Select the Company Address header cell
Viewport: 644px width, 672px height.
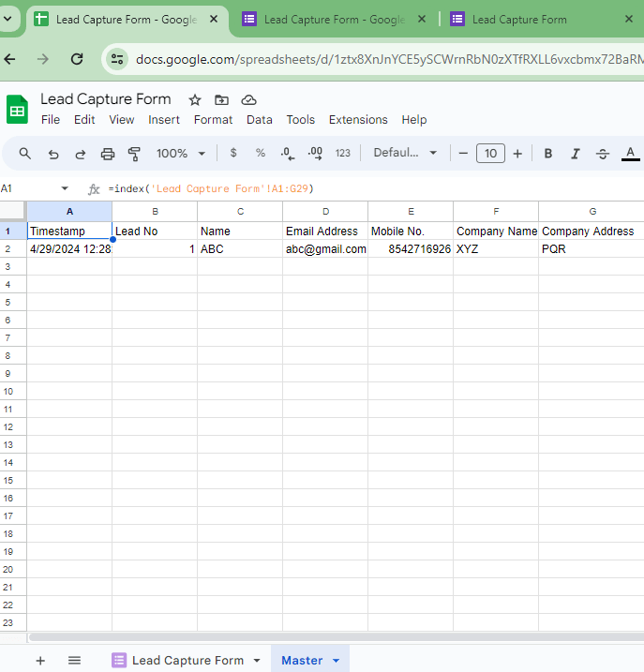[x=592, y=231]
